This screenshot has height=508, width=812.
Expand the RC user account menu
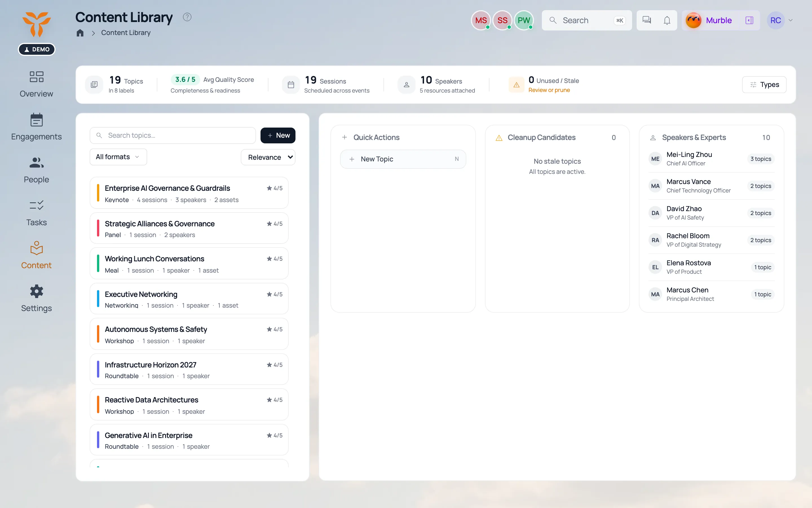tap(780, 20)
